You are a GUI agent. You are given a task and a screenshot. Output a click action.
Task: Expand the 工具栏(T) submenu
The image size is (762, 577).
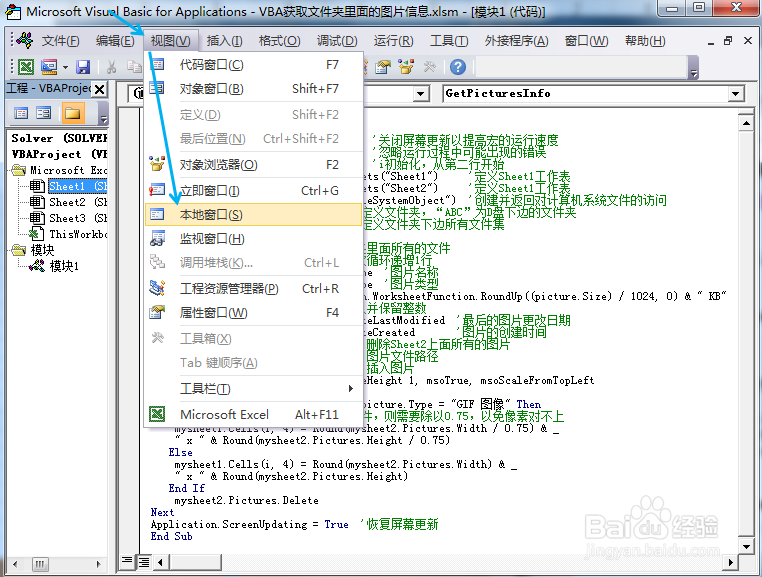tap(254, 388)
